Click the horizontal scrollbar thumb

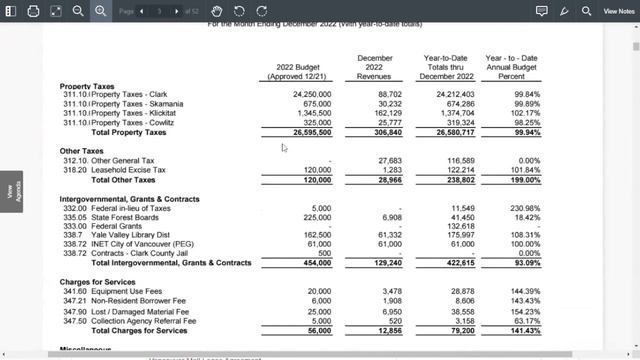click(310, 354)
